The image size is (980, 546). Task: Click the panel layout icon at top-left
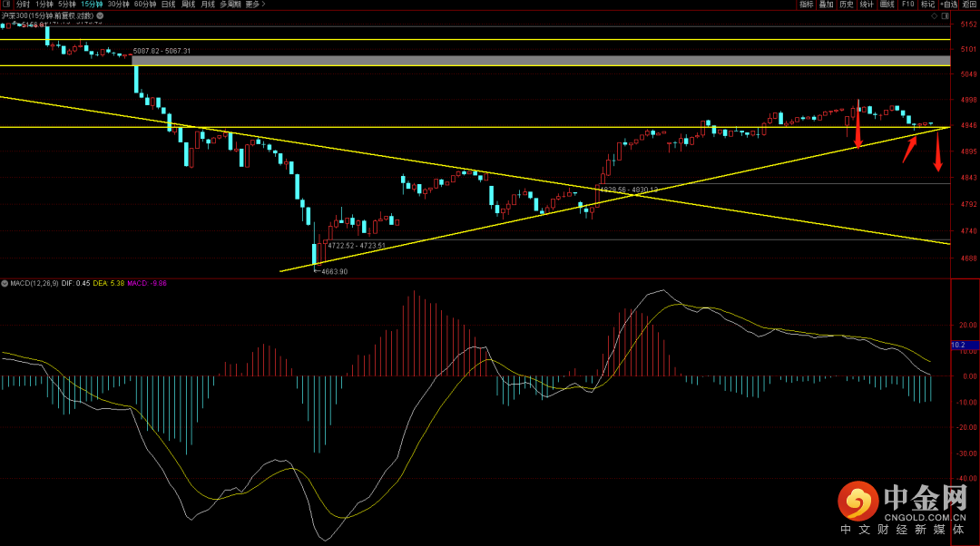click(6, 5)
